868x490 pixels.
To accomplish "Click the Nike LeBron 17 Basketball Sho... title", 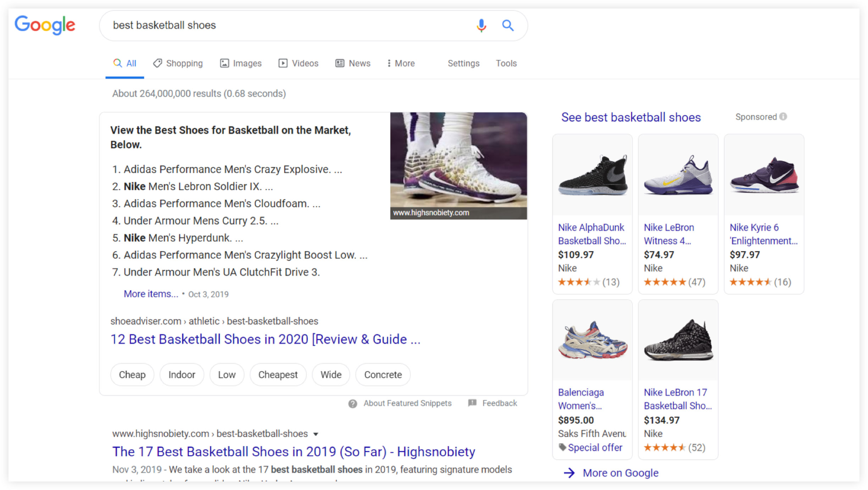I will coord(678,399).
